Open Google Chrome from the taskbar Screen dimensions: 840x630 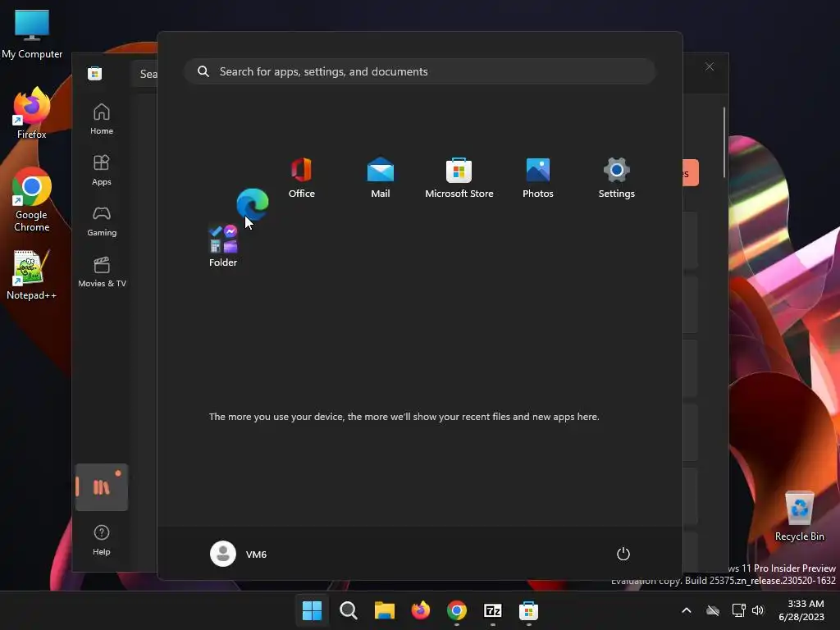point(456,610)
